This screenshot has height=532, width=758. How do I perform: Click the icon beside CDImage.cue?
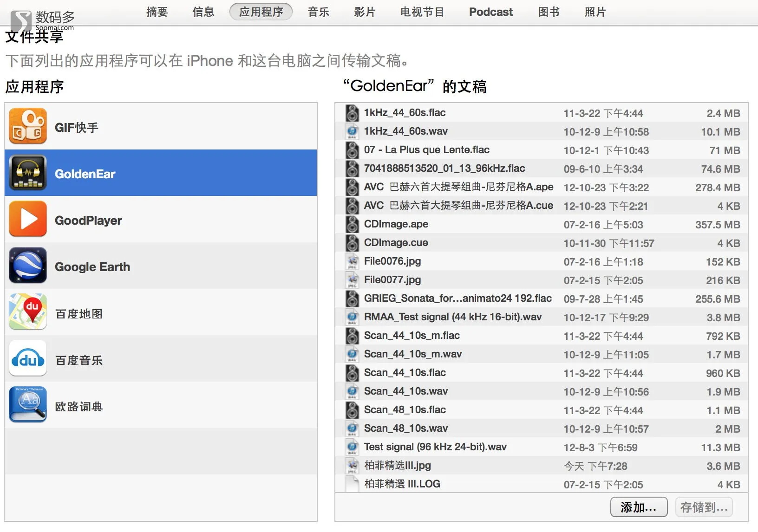coord(353,243)
